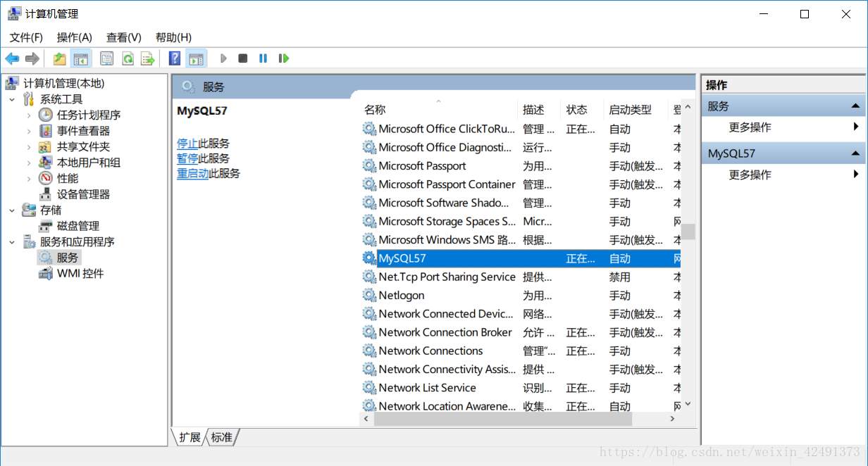Screen dimensions: 868x466
Task: Expand the 性能 node arrow
Action: [x=28, y=178]
